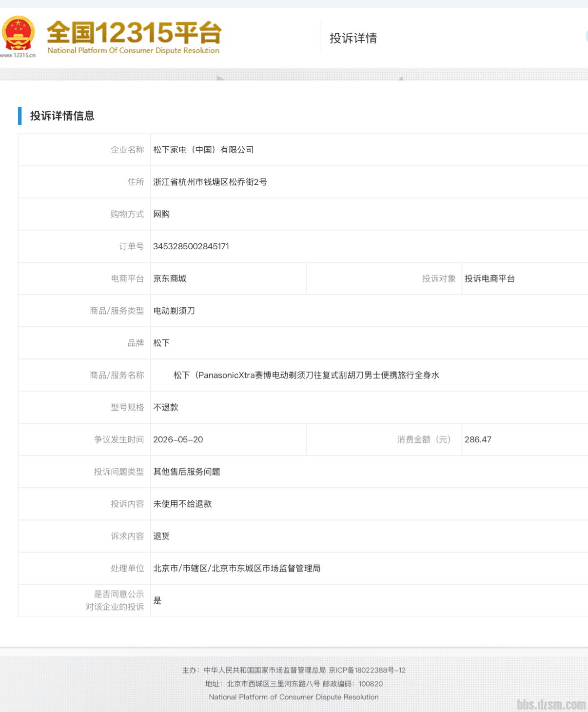Viewport: 588px width, 712px height.
Task: Select order number 3453285002845171
Action: coord(191,246)
